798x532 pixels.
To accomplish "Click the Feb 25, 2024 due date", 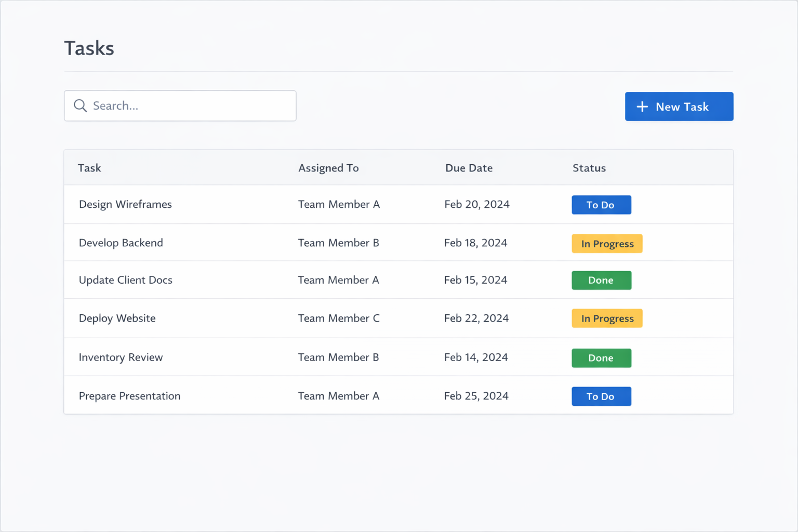I will click(476, 396).
